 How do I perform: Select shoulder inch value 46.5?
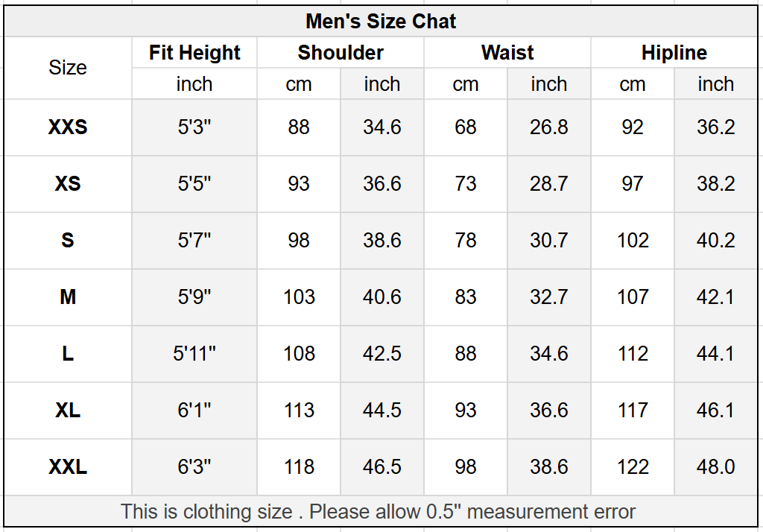pyautogui.click(x=382, y=466)
